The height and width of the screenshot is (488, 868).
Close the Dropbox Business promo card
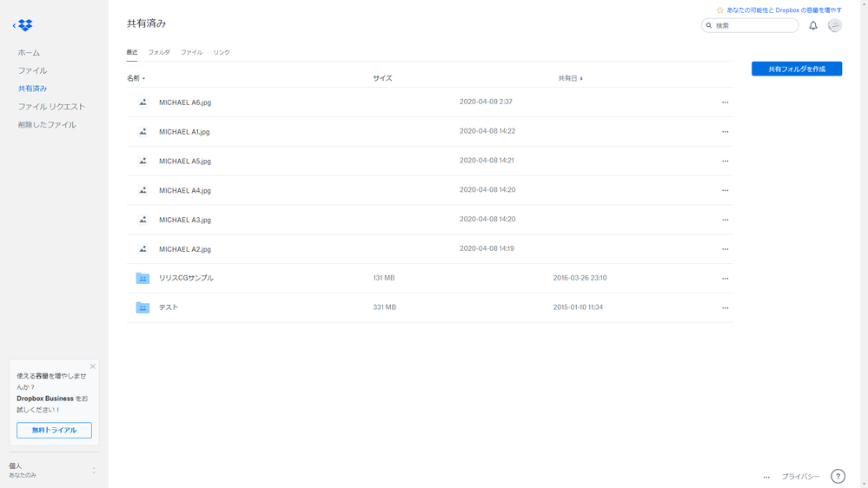click(92, 366)
